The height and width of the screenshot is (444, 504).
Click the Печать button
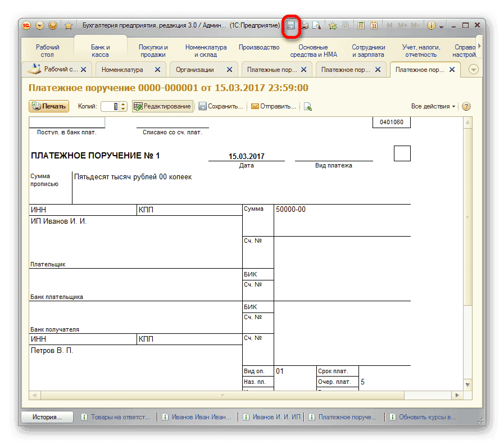pos(48,106)
